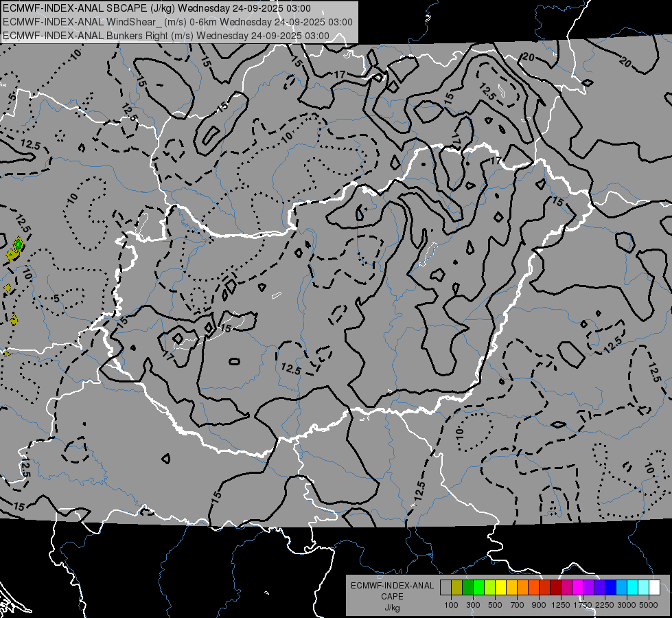This screenshot has width=672, height=618.
Task: Click the J/kg unit in legend
Action: 392,608
